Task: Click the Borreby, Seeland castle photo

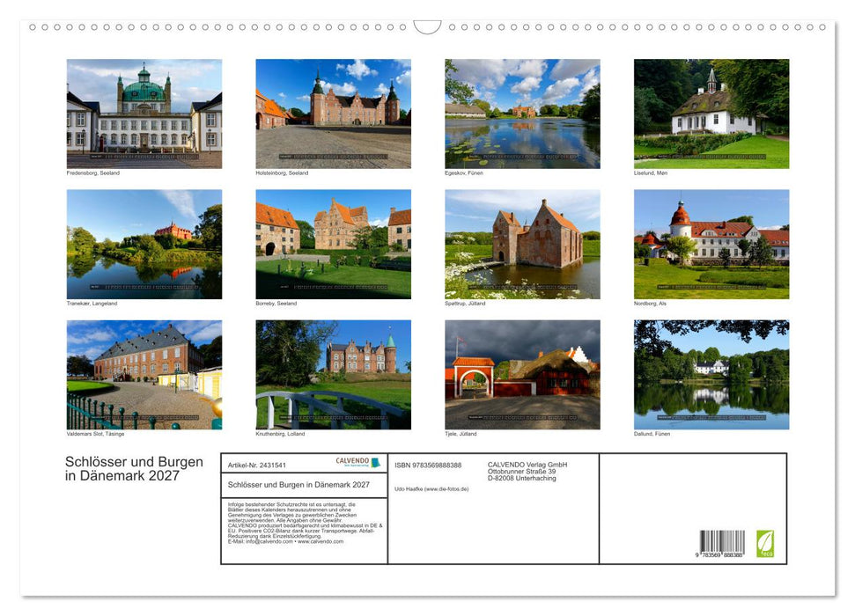Action: 333,245
